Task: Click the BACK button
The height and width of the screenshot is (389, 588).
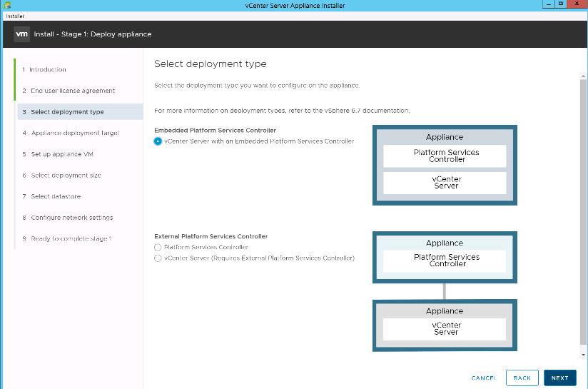Action: [522, 378]
